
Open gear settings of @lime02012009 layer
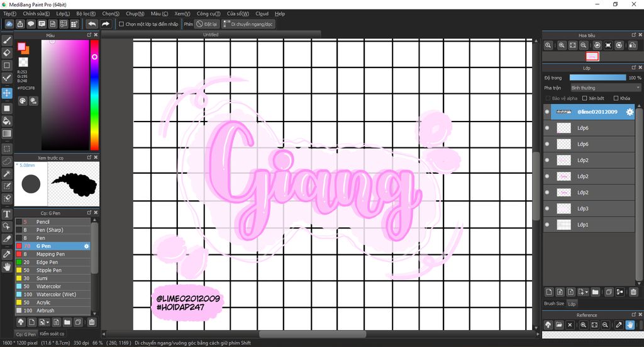pyautogui.click(x=629, y=112)
